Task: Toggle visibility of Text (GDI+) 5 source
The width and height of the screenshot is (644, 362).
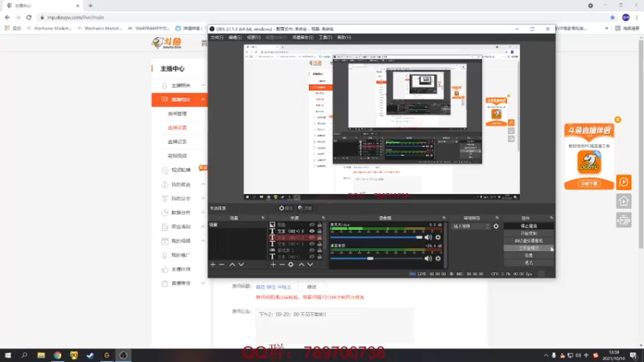Action: 312,231
